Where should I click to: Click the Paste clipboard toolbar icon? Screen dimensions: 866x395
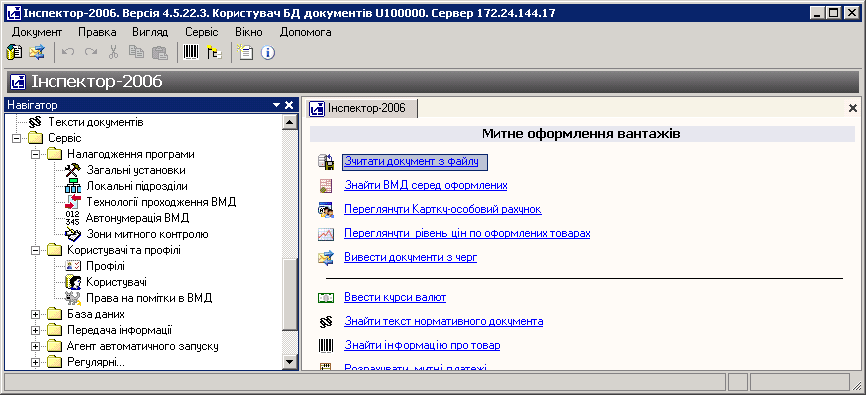pos(159,52)
